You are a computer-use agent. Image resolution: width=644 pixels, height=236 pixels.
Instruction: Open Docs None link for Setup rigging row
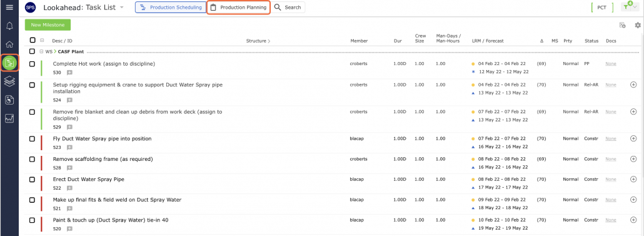tap(611, 85)
